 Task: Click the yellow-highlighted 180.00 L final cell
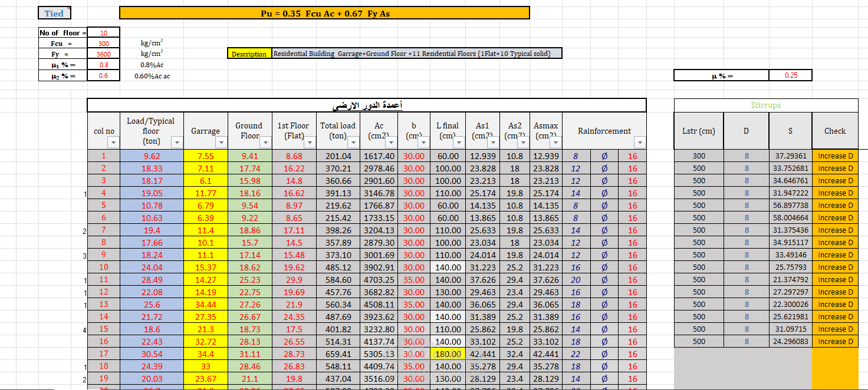pyautogui.click(x=448, y=354)
